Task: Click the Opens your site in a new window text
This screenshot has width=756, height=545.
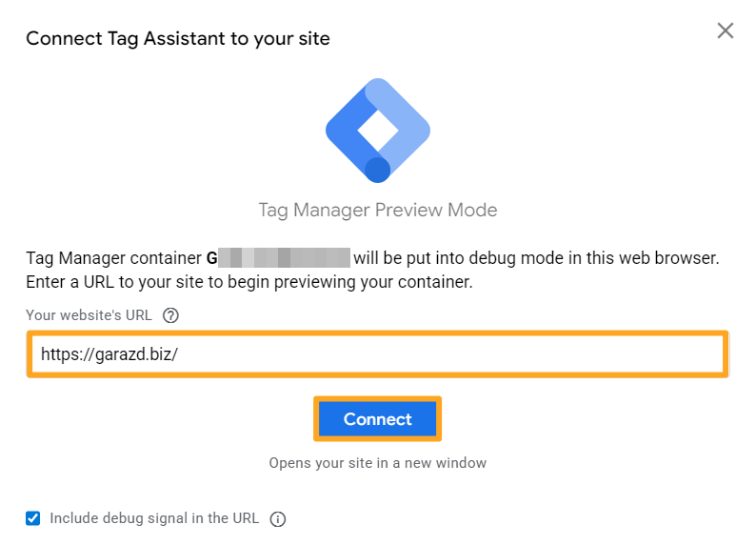Action: 378,463
